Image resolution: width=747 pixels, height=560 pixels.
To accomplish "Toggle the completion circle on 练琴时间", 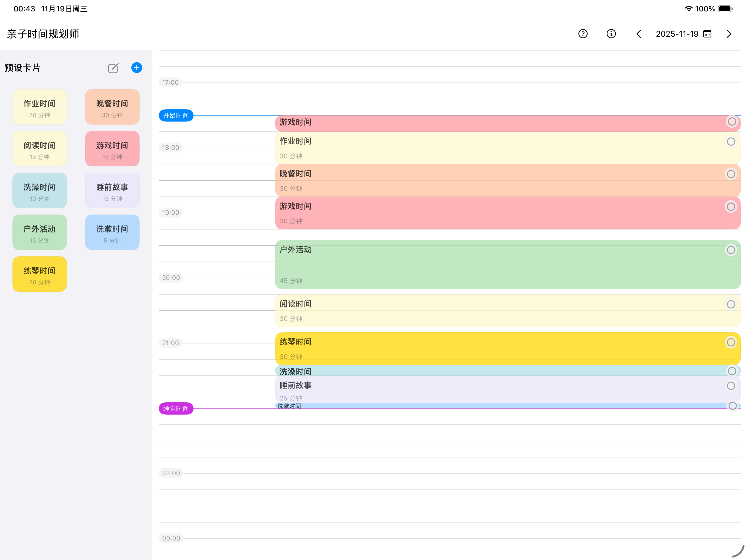I will (731, 342).
